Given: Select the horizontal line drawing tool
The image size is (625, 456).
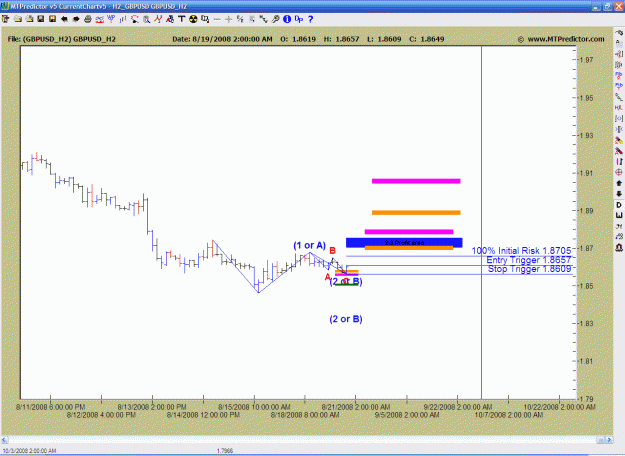Looking at the screenshot, I should click(217, 19).
